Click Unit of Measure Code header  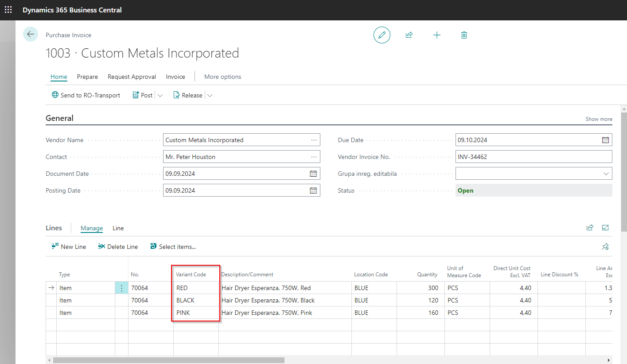click(464, 271)
